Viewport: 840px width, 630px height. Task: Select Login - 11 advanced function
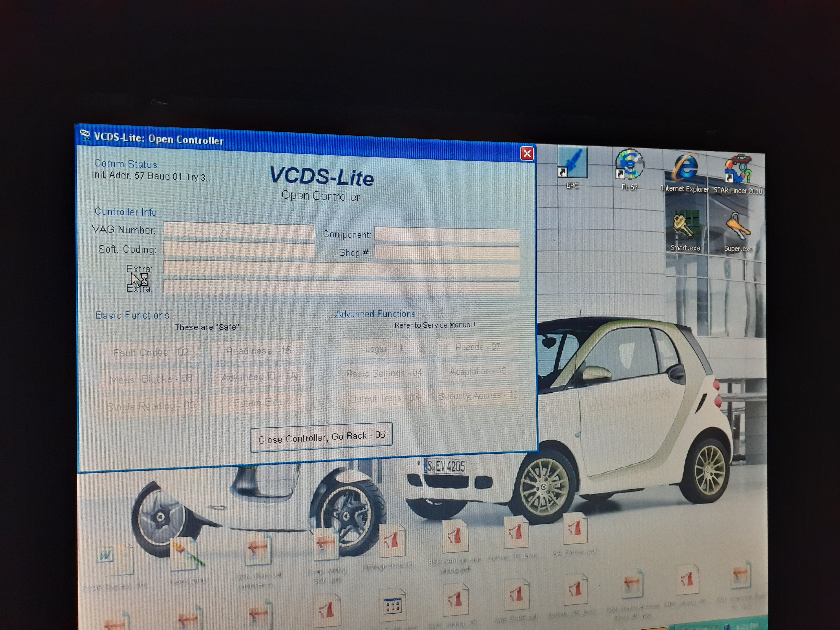[384, 349]
